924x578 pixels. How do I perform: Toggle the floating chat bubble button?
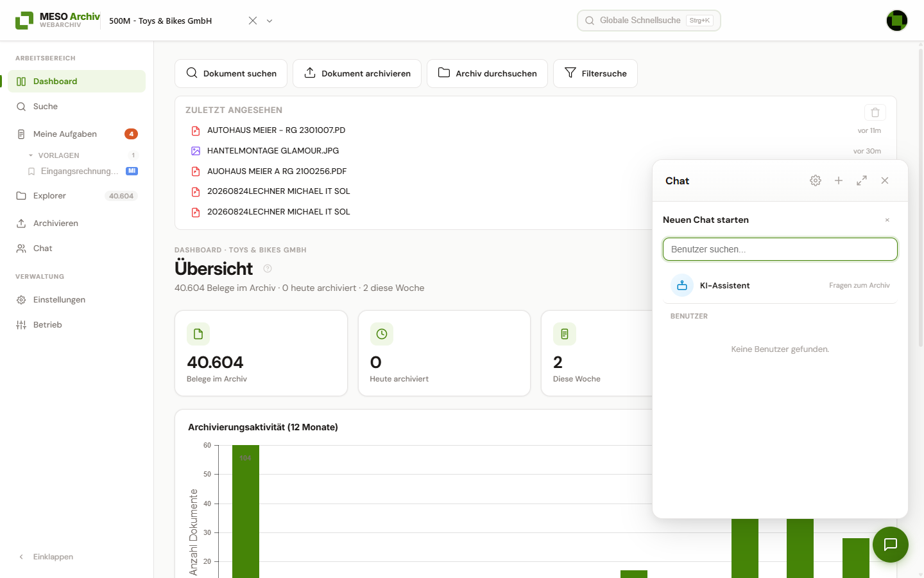891,545
